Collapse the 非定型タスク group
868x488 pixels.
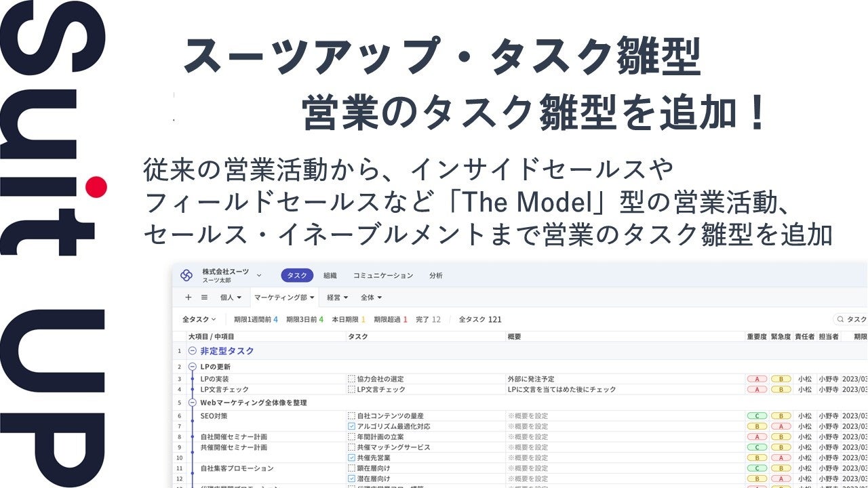[193, 351]
